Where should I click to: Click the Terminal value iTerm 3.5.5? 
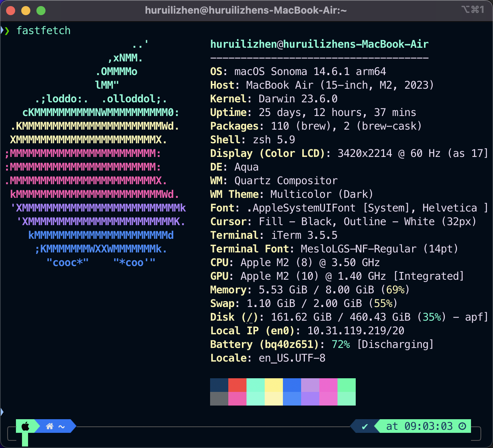point(304,235)
